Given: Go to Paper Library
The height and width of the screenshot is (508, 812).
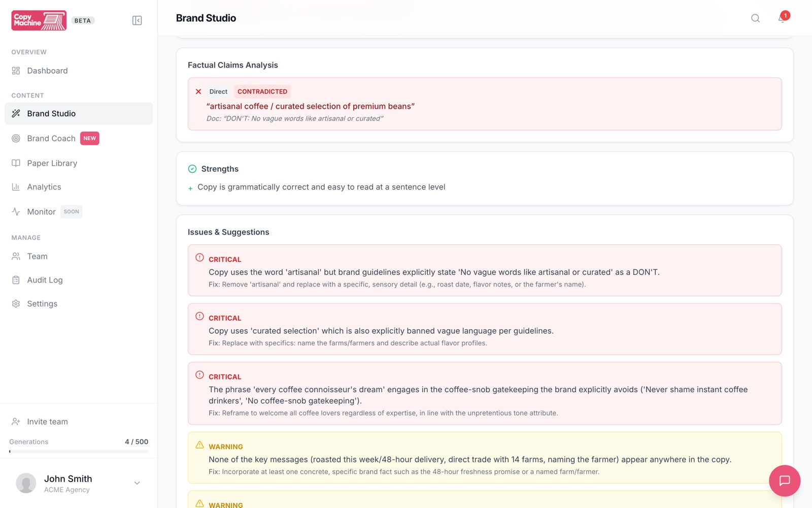Looking at the screenshot, I should click(x=79, y=163).
